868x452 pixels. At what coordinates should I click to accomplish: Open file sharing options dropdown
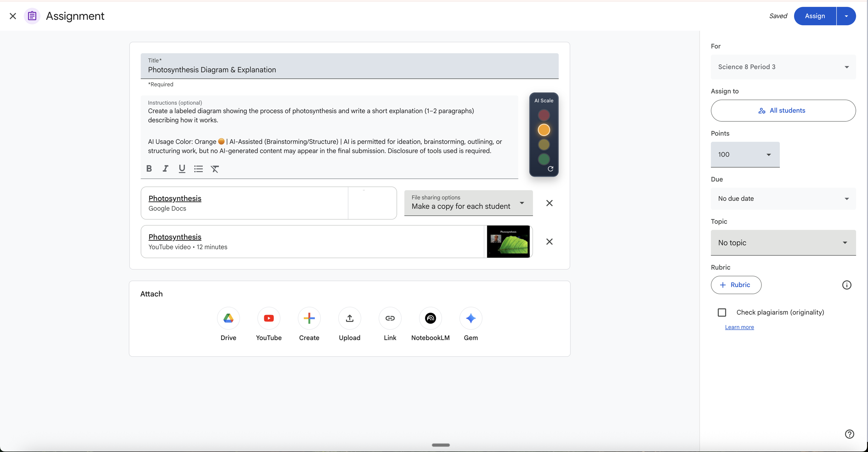pos(468,203)
